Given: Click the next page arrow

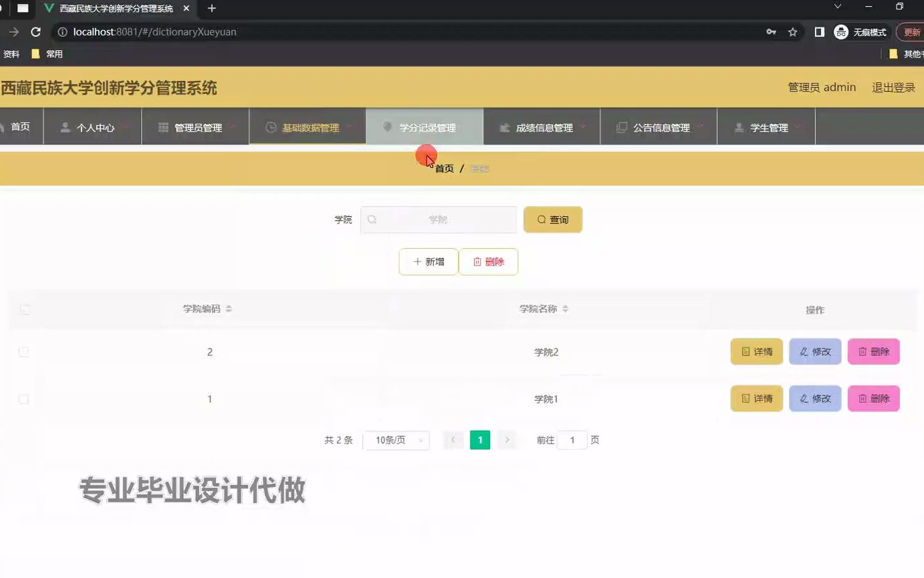Looking at the screenshot, I should [507, 440].
